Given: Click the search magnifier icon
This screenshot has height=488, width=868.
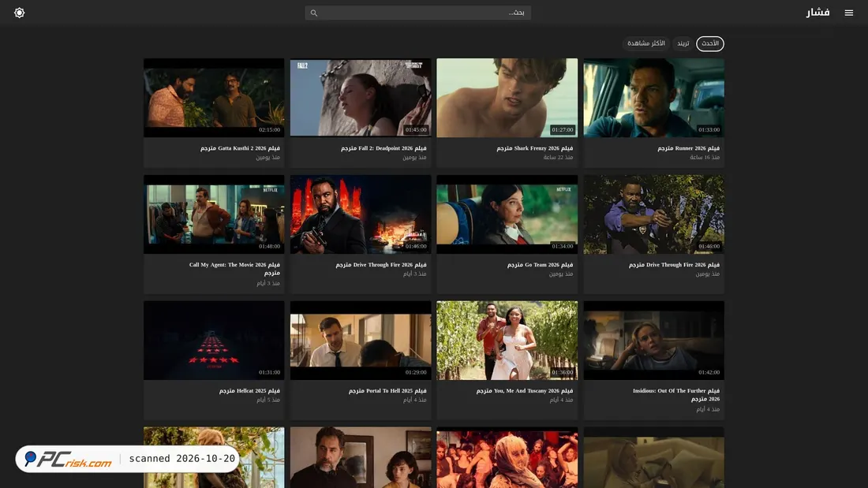Looking at the screenshot, I should coord(314,13).
